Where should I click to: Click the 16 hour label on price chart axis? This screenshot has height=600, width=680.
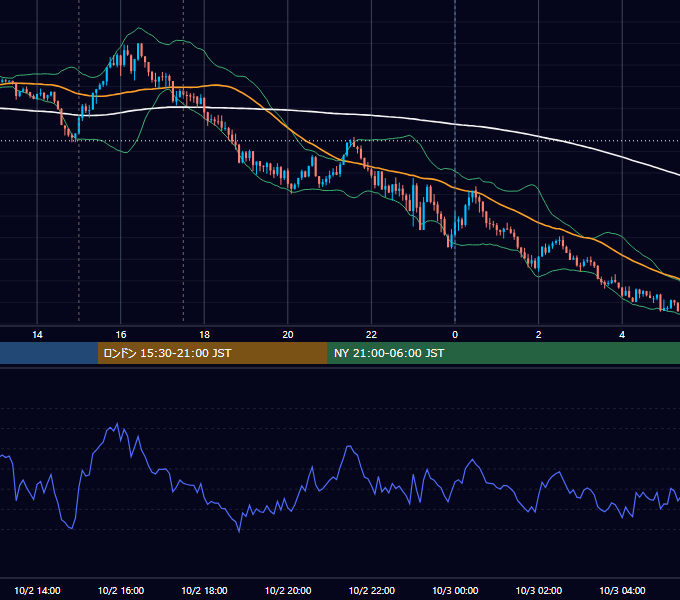coord(121,335)
